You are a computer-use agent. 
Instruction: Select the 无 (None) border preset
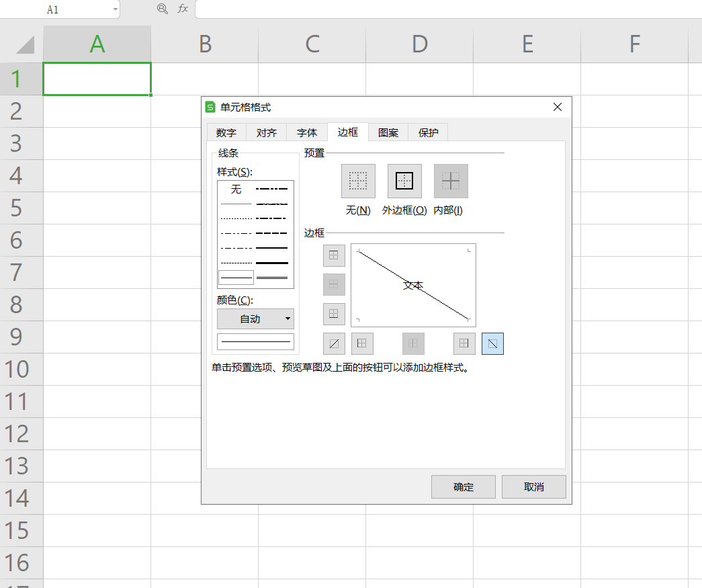click(358, 181)
